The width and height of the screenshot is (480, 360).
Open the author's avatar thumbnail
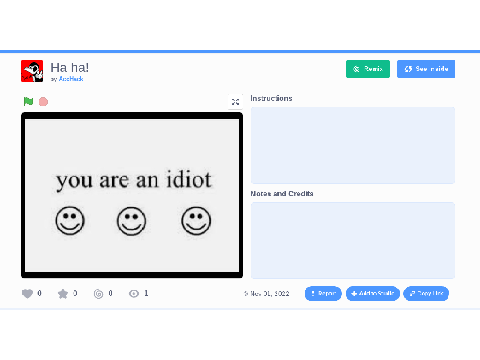pos(32,71)
